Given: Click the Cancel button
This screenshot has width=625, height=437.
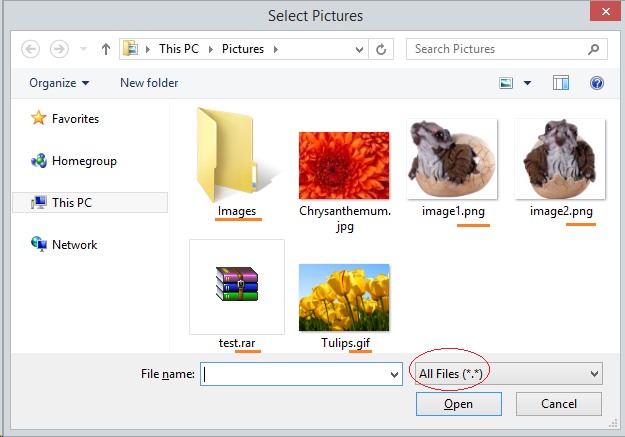Looking at the screenshot, I should point(559,404).
